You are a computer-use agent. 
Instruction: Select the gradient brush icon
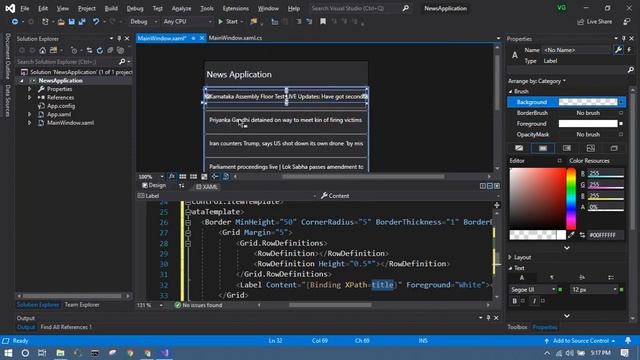coord(567,148)
